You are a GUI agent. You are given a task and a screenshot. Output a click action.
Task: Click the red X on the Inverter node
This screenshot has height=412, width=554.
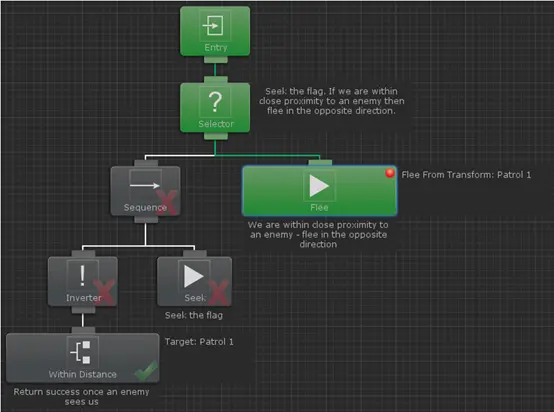(x=104, y=293)
